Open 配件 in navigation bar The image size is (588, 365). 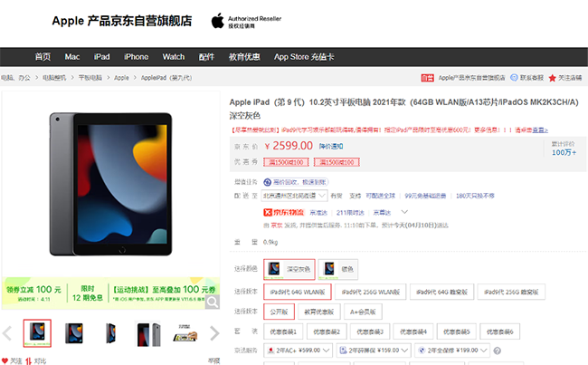coord(206,57)
